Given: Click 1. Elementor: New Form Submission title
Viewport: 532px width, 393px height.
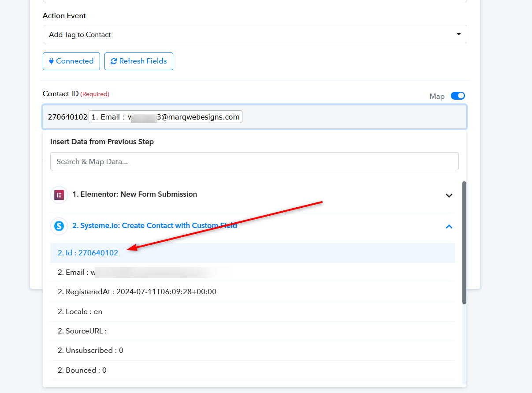Looking at the screenshot, I should (x=135, y=194).
